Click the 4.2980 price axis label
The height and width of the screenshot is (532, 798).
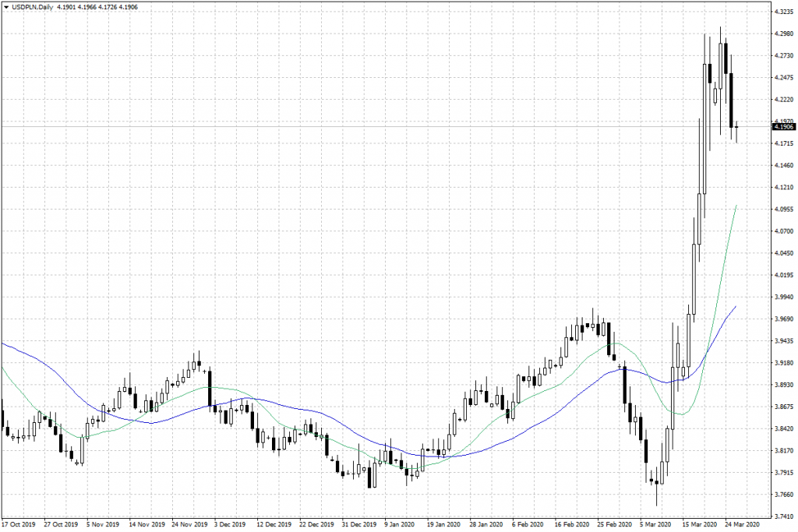click(x=784, y=33)
